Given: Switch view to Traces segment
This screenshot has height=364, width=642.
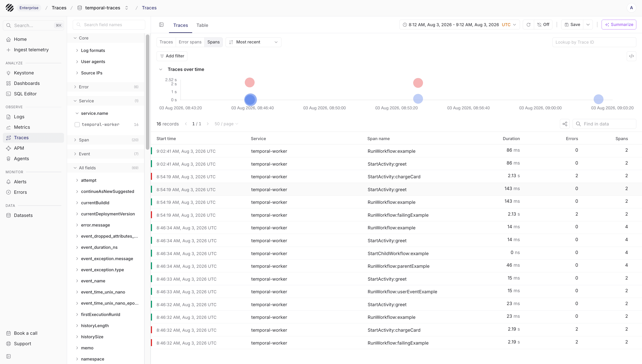Looking at the screenshot, I should coord(166,42).
